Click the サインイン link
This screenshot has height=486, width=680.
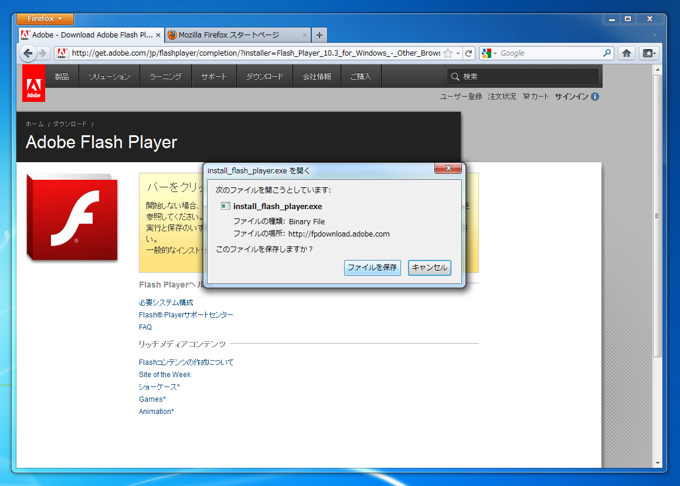pyautogui.click(x=572, y=97)
